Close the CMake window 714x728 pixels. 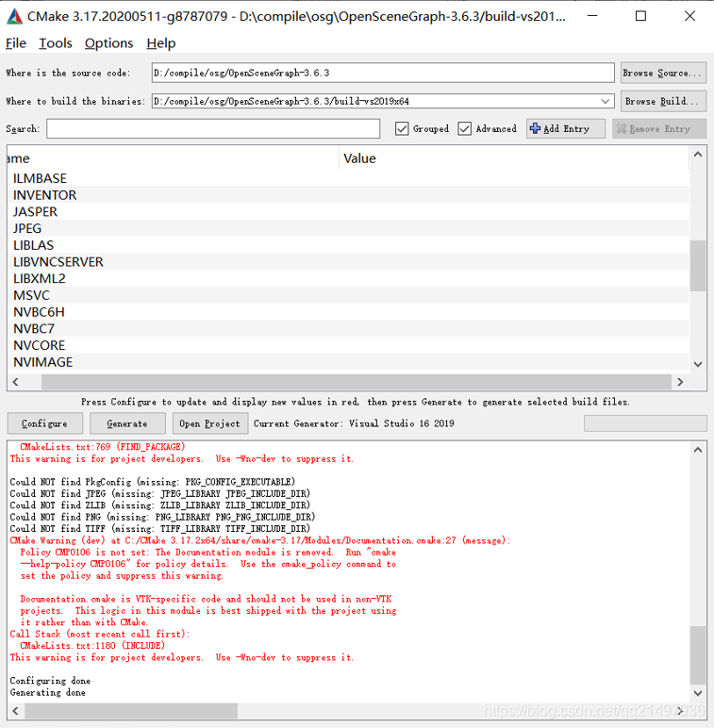click(x=689, y=16)
